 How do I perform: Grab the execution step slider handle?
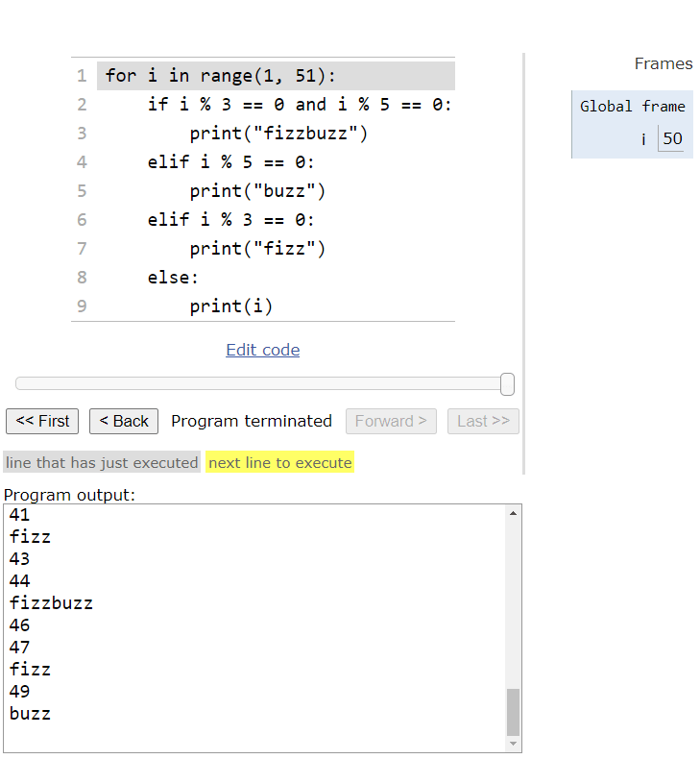click(507, 384)
